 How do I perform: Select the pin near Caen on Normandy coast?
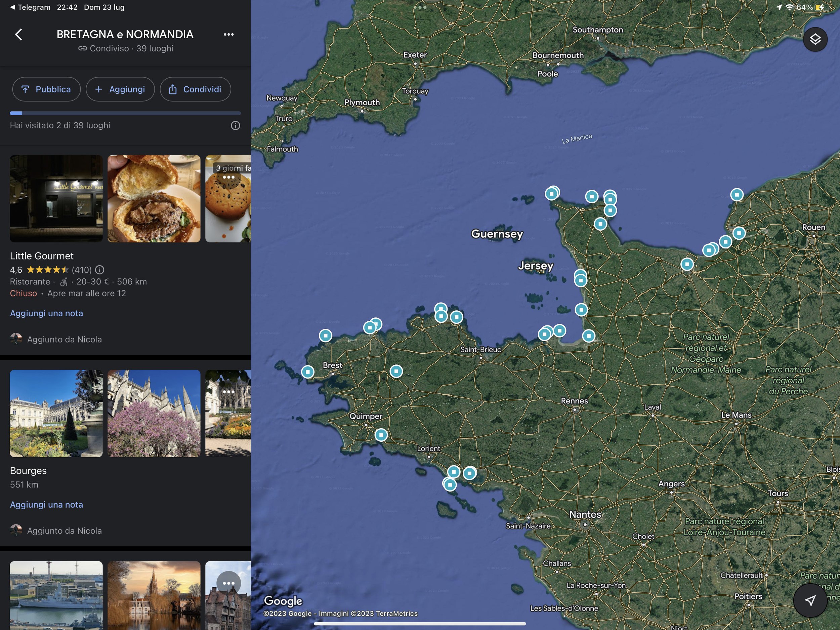click(x=687, y=264)
